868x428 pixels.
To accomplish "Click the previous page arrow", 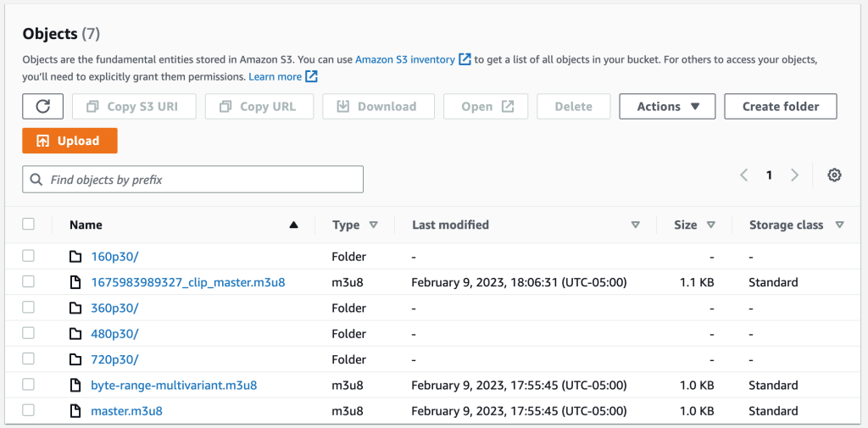I will pyautogui.click(x=743, y=175).
